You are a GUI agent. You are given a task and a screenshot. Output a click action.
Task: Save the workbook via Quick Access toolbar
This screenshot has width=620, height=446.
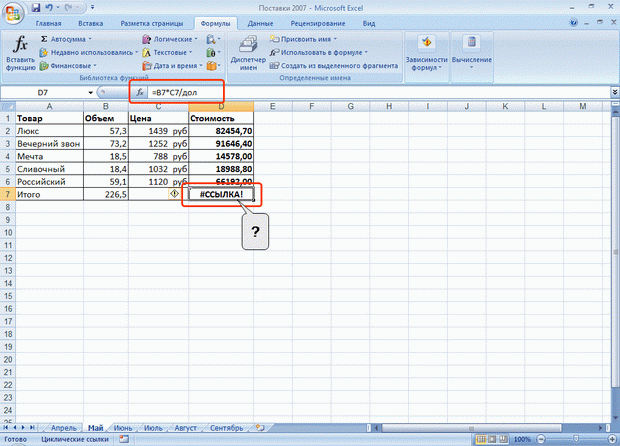click(x=36, y=8)
